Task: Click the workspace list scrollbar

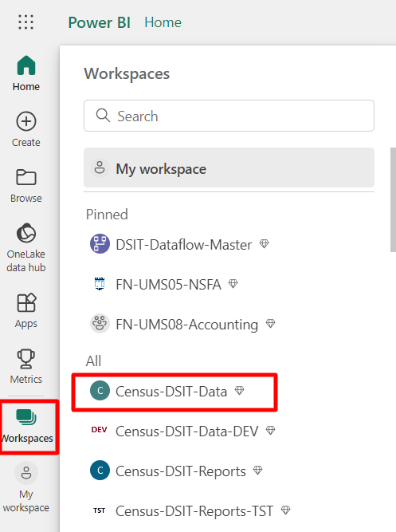Action: (x=393, y=199)
